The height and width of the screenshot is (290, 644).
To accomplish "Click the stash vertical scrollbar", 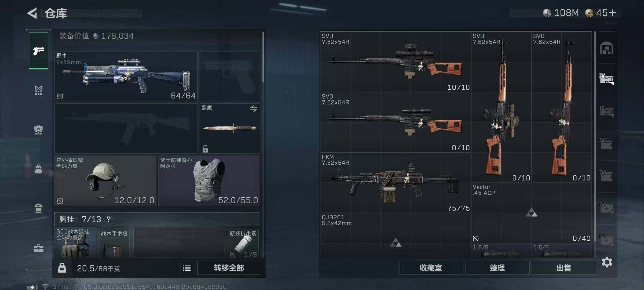I will (x=595, y=137).
